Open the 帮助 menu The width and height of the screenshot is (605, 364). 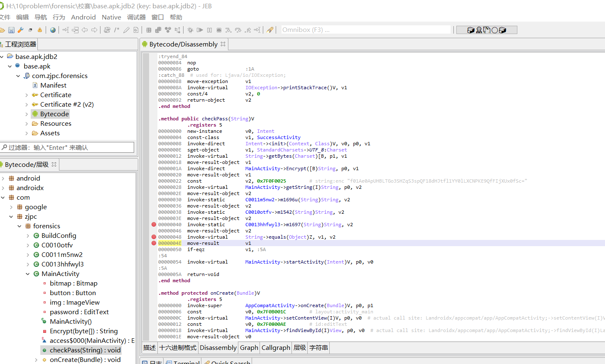point(176,17)
